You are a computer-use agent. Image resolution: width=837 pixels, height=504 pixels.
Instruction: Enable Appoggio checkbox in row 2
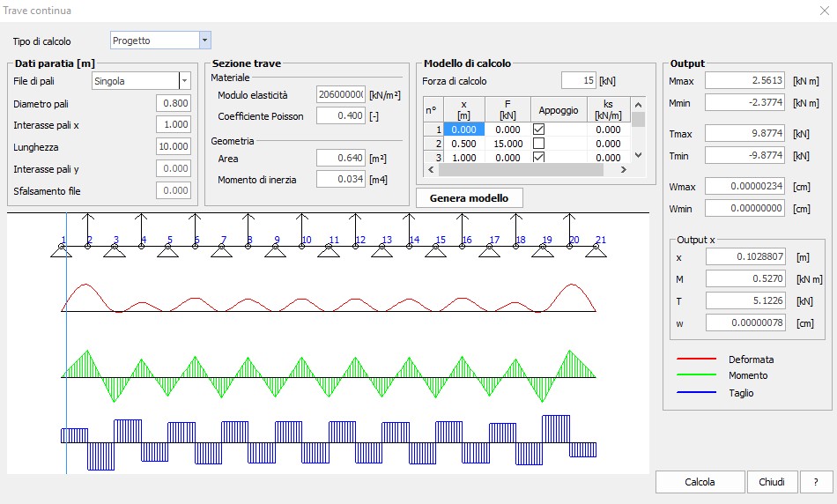(x=538, y=144)
